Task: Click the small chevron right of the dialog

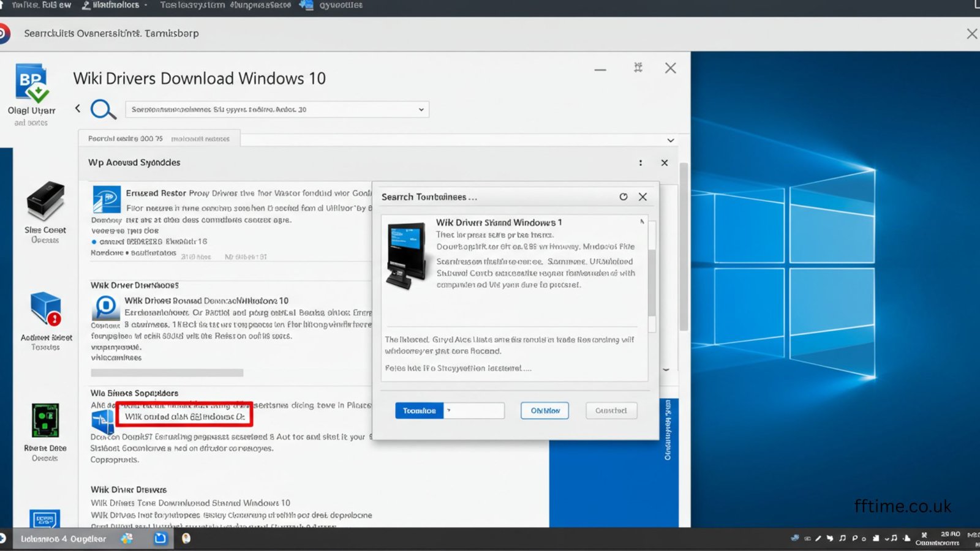Action: [x=666, y=370]
